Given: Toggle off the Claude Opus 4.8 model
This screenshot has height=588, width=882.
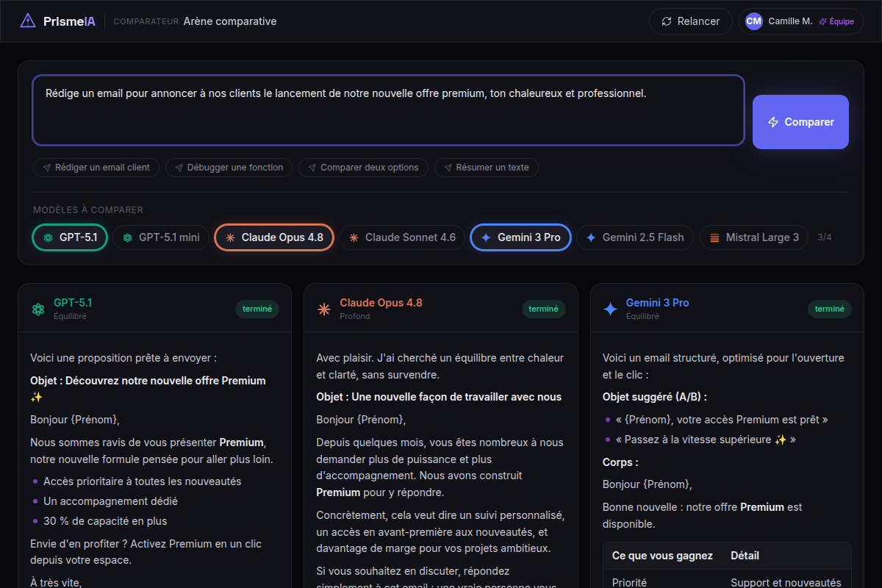Looking at the screenshot, I should click(x=274, y=237).
